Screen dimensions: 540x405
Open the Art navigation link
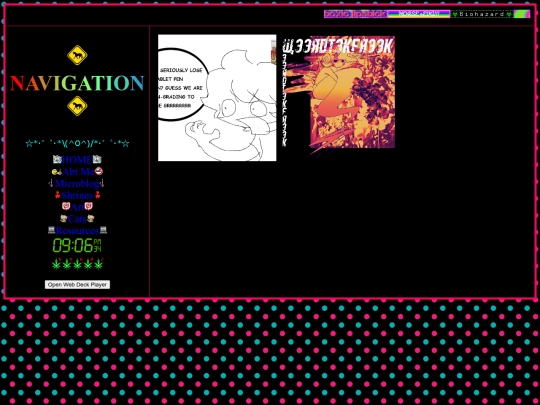tap(77, 207)
